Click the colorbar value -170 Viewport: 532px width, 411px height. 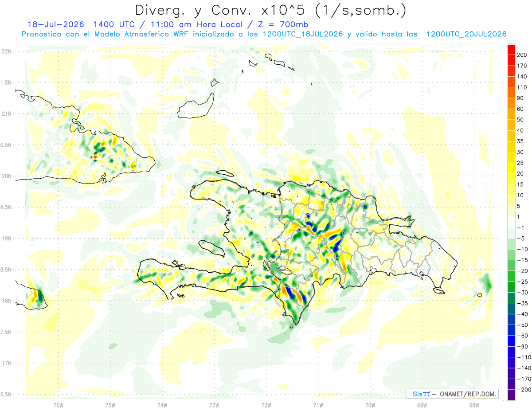[x=525, y=379]
